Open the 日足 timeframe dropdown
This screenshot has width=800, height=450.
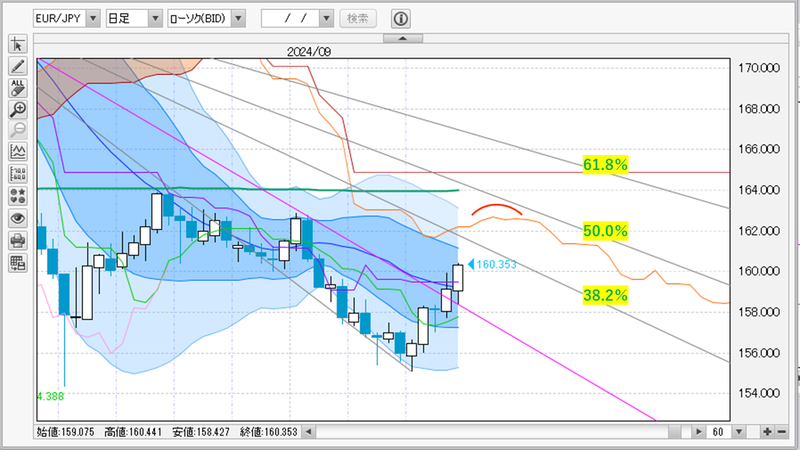click(155, 18)
